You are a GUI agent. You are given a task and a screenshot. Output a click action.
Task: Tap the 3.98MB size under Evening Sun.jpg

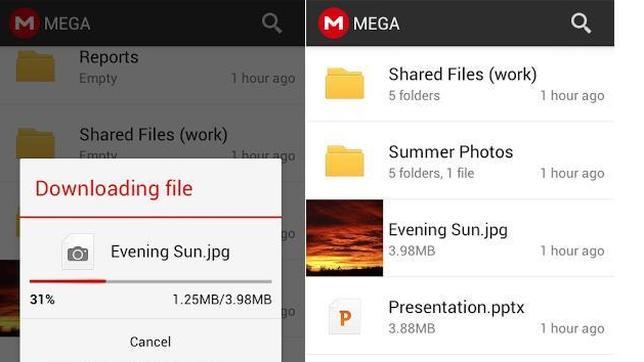pyautogui.click(x=412, y=251)
